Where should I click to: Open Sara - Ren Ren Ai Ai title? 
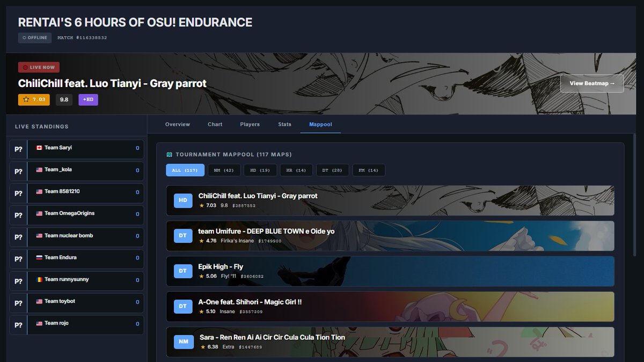[272, 337]
